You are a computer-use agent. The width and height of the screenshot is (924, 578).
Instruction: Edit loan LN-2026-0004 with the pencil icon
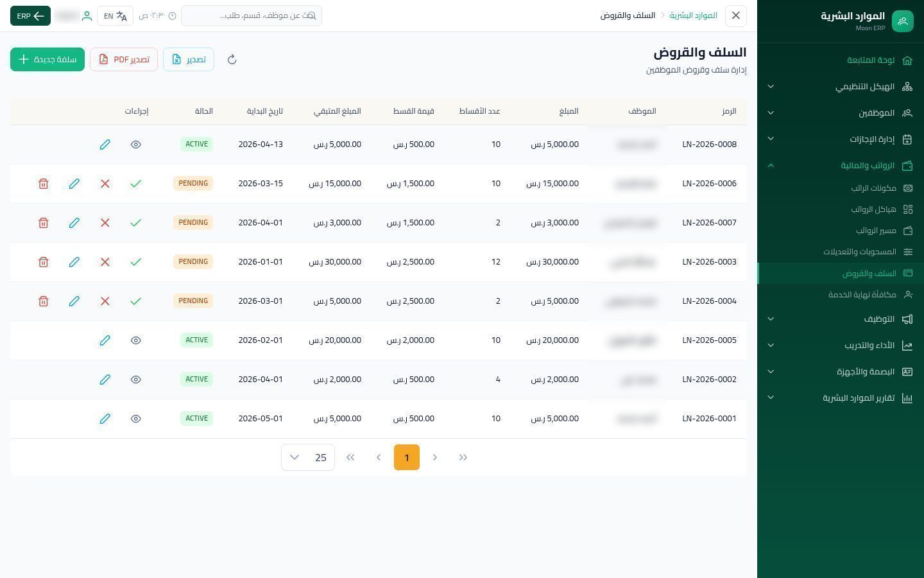click(74, 301)
